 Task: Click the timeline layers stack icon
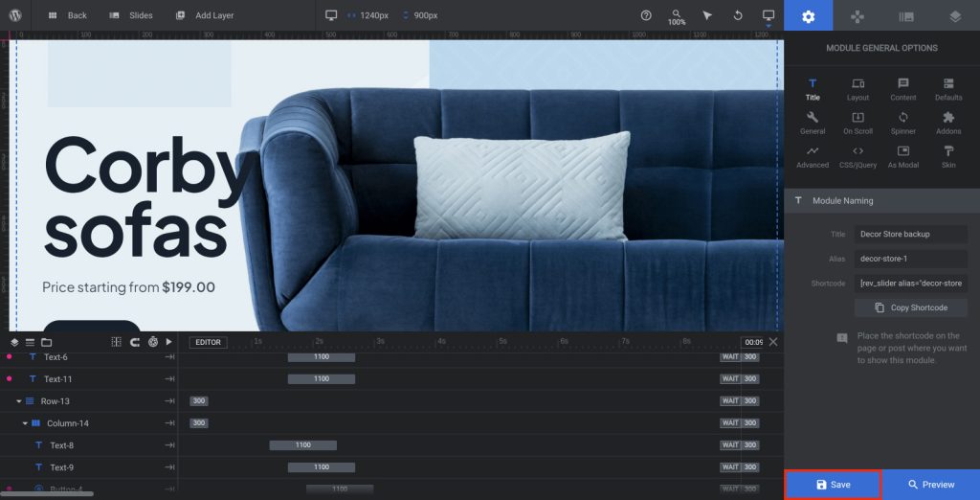pos(14,342)
